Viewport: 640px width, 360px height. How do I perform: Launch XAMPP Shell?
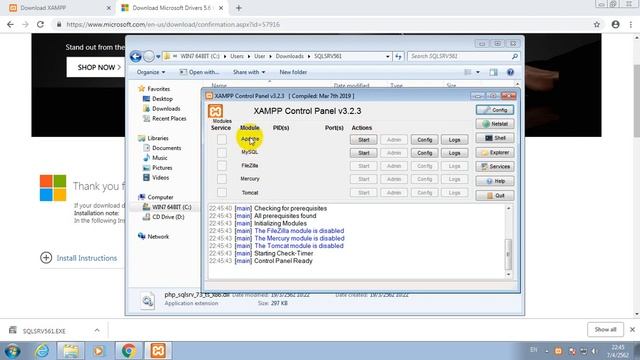495,138
